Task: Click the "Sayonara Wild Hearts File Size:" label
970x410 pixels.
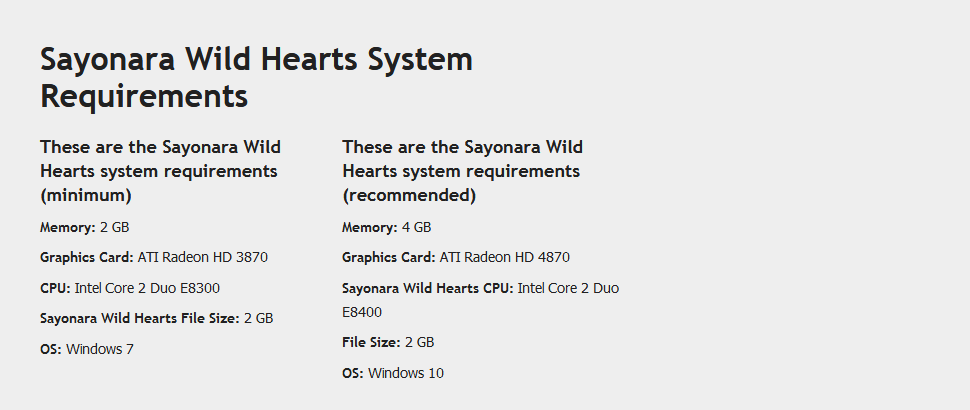Action: click(139, 319)
